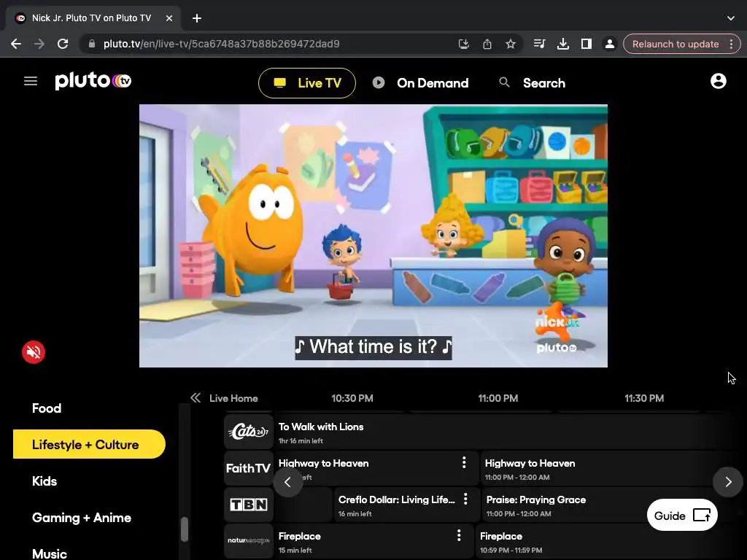Open Chrome three-dot menu

(731, 44)
